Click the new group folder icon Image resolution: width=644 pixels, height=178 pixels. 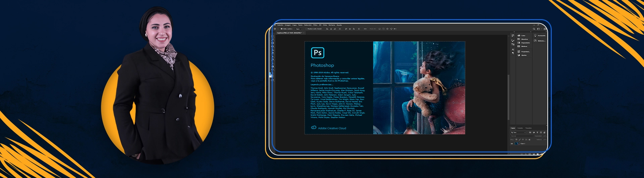(x=538, y=154)
